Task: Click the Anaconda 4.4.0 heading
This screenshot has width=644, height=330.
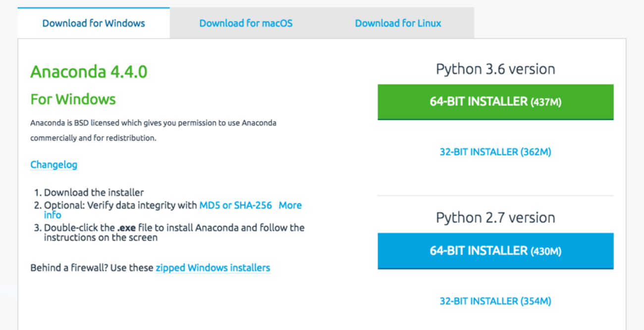Action: click(89, 72)
